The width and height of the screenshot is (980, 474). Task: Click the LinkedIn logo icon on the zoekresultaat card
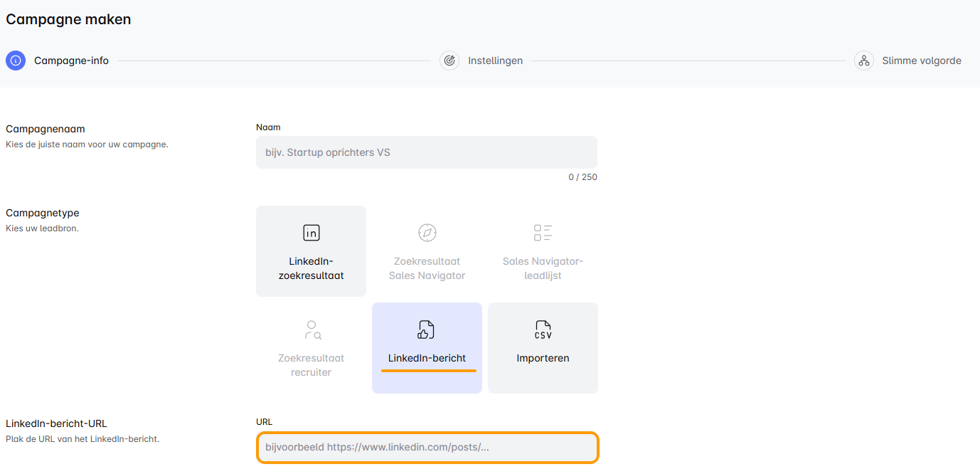tap(311, 233)
